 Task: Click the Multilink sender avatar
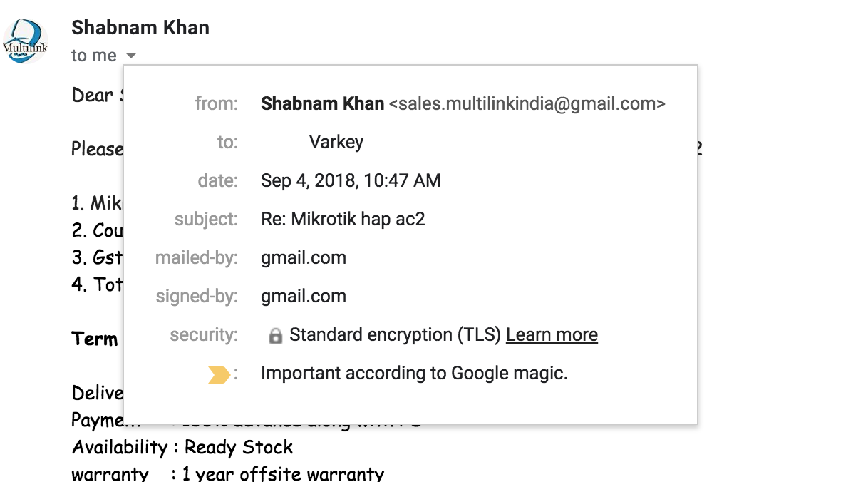click(25, 41)
